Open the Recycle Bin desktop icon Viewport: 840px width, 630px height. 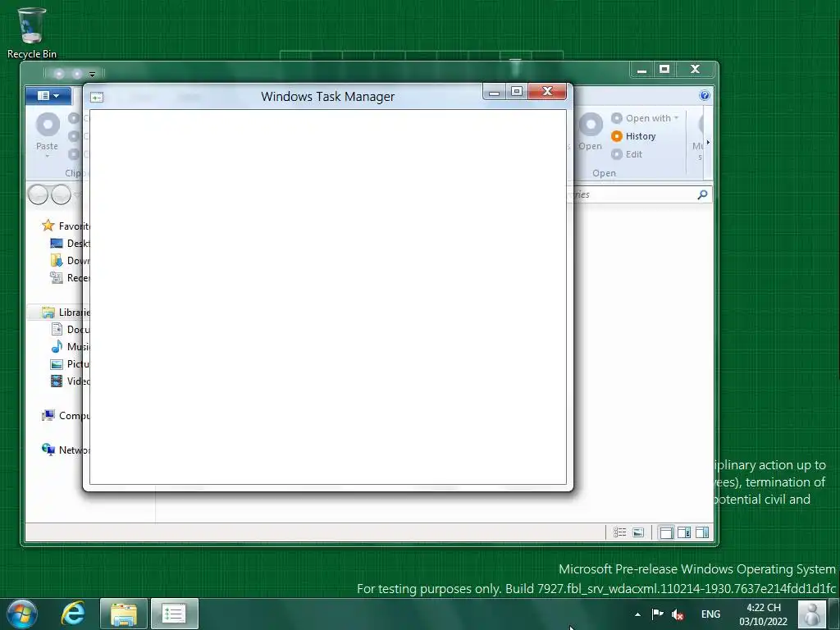[32, 33]
